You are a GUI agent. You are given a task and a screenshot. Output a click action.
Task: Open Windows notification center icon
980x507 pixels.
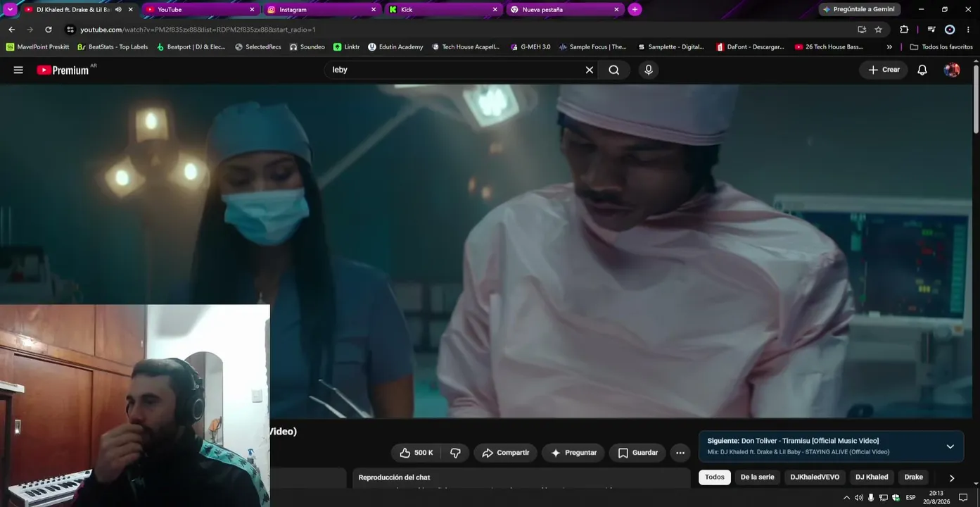[x=964, y=498]
